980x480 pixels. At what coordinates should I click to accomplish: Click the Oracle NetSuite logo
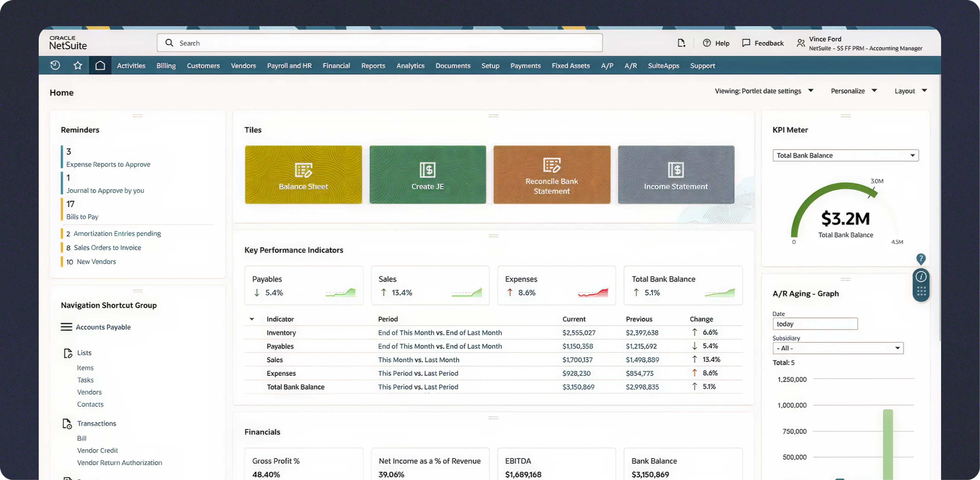tap(68, 43)
